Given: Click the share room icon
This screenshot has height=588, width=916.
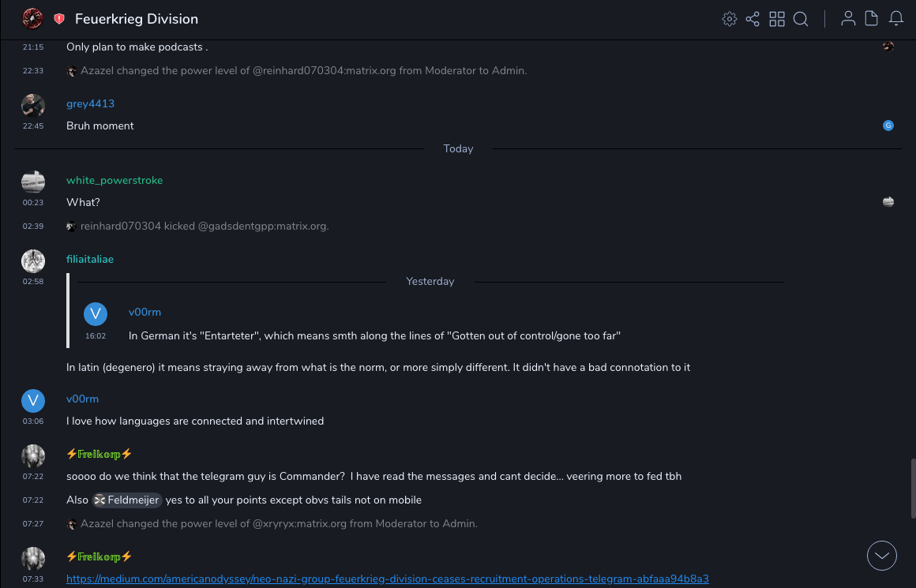Looking at the screenshot, I should (x=753, y=19).
